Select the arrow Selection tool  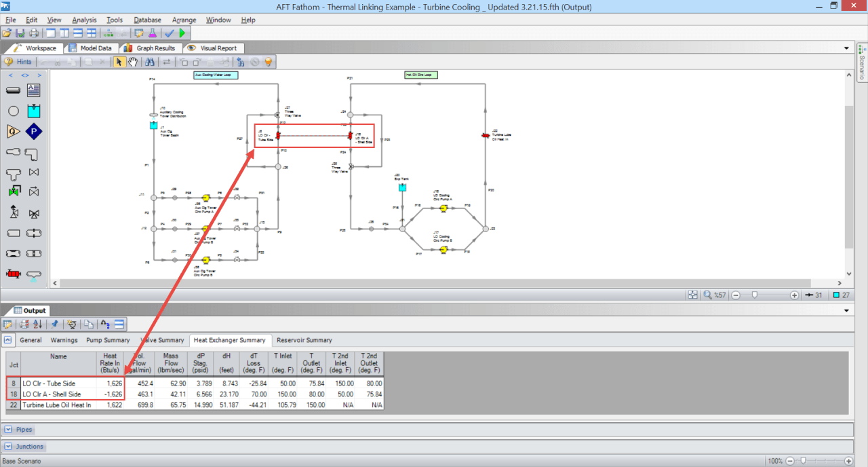[x=119, y=62]
